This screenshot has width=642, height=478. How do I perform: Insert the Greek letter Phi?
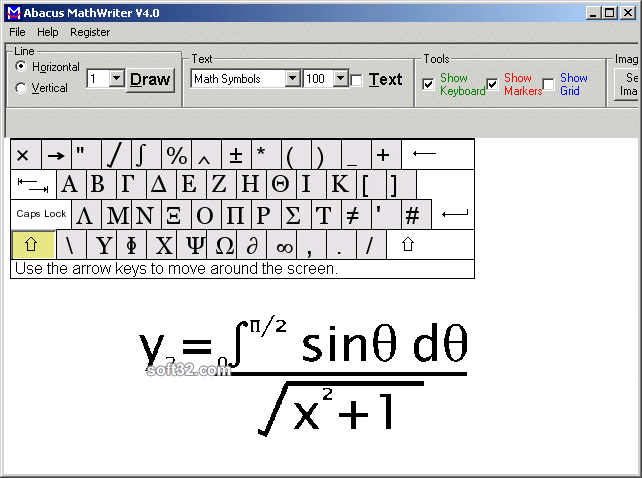[x=131, y=245]
